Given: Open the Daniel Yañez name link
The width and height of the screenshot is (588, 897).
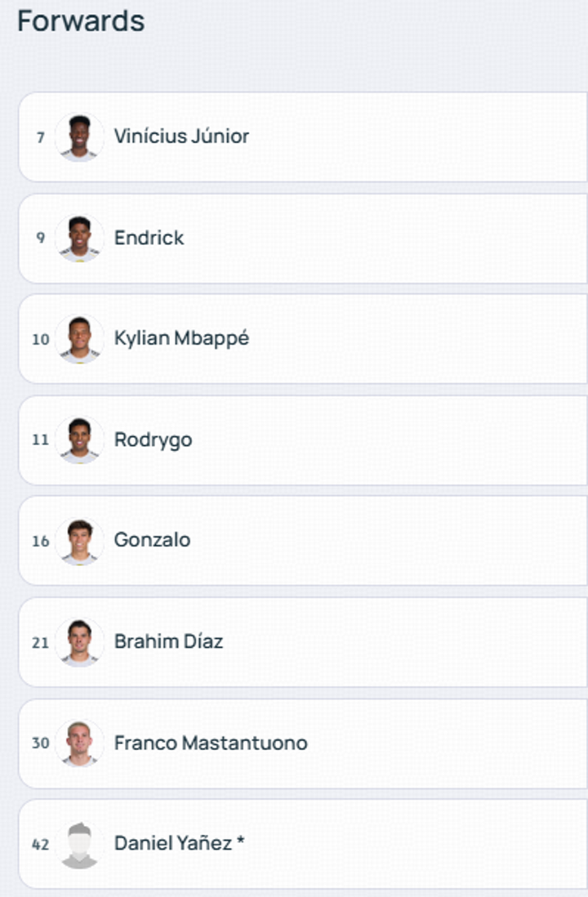Looking at the screenshot, I should pos(173,843).
